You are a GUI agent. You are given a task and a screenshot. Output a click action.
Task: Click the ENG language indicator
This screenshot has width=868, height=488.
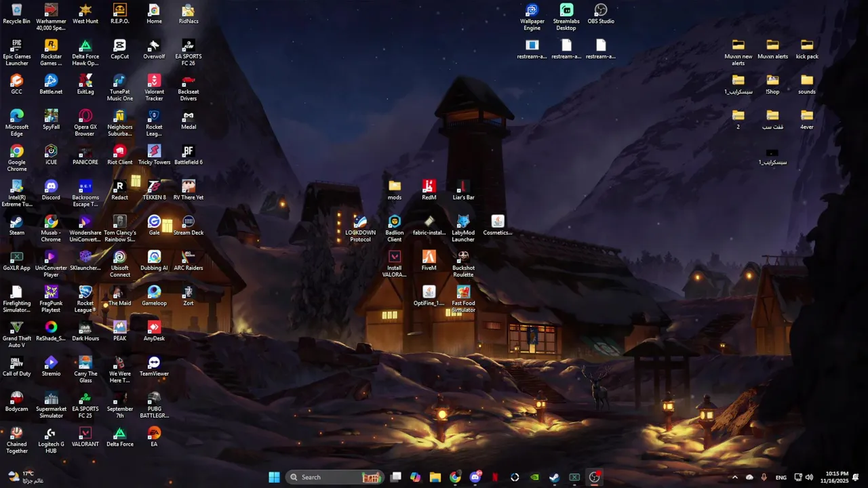point(781,477)
